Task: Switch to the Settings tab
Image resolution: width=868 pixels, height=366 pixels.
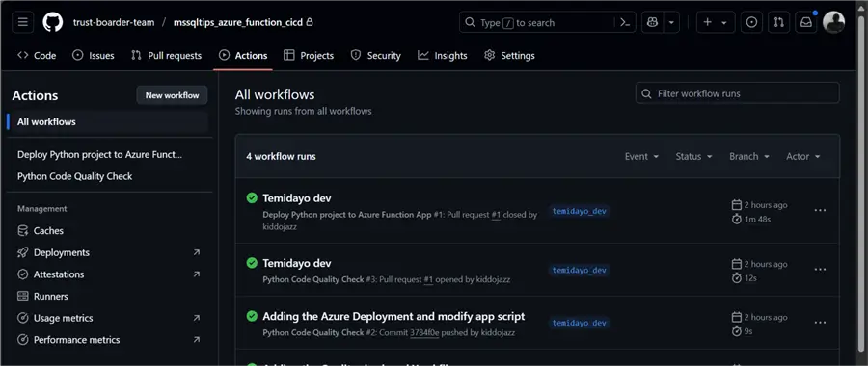Action: click(x=509, y=55)
